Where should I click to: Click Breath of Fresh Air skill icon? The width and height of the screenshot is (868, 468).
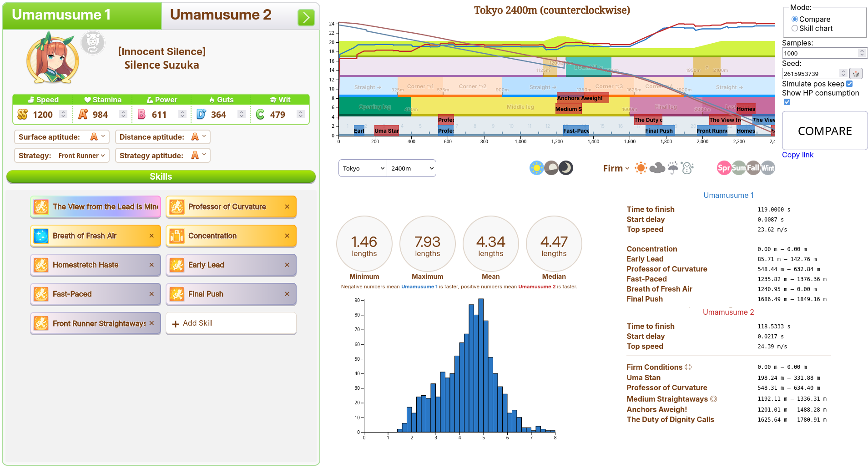coord(41,236)
